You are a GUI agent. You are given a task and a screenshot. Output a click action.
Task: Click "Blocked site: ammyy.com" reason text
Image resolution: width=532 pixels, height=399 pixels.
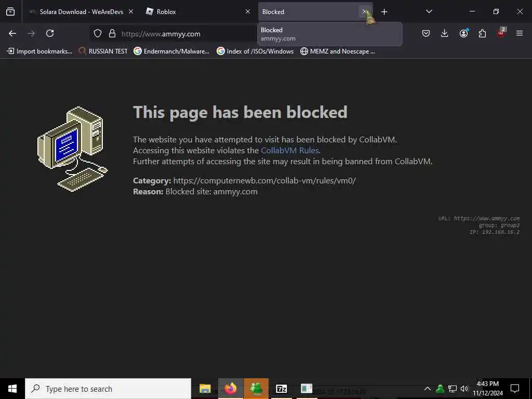(211, 191)
